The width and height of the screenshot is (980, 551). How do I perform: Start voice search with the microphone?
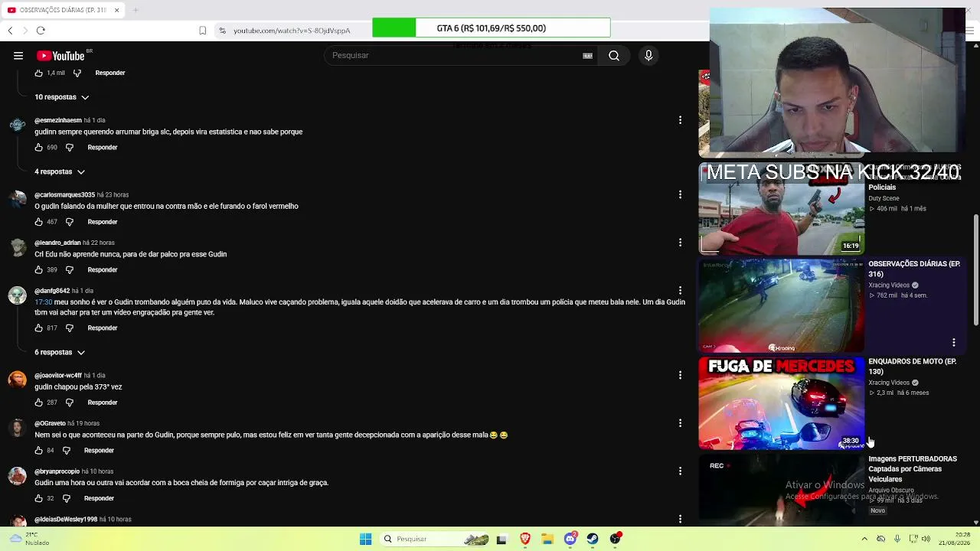648,55
